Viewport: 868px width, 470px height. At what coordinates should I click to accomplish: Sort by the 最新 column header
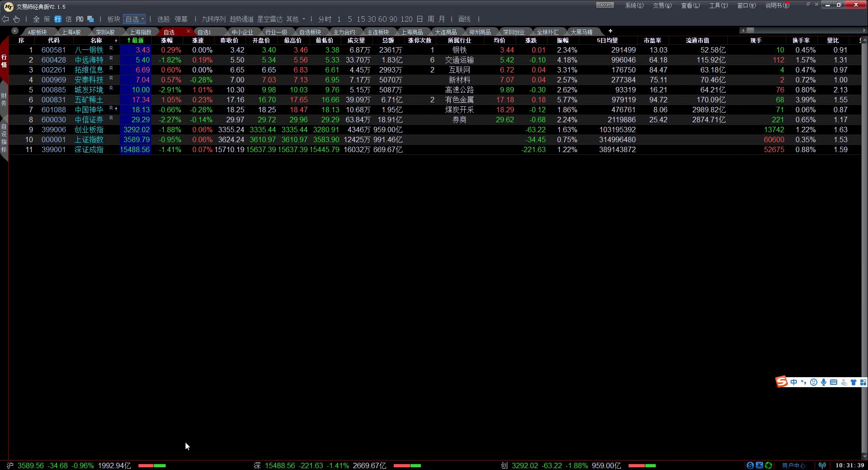[135, 40]
